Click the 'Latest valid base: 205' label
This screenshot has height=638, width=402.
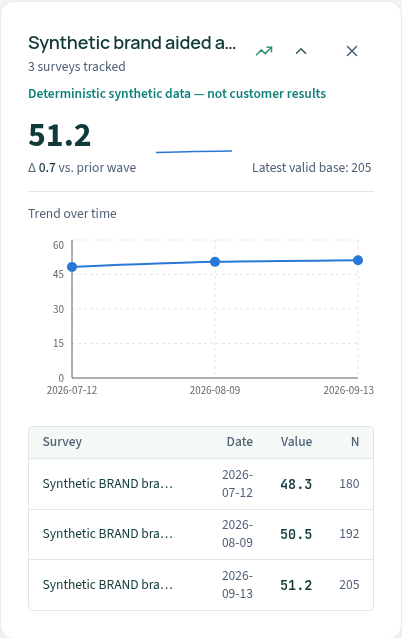(312, 168)
